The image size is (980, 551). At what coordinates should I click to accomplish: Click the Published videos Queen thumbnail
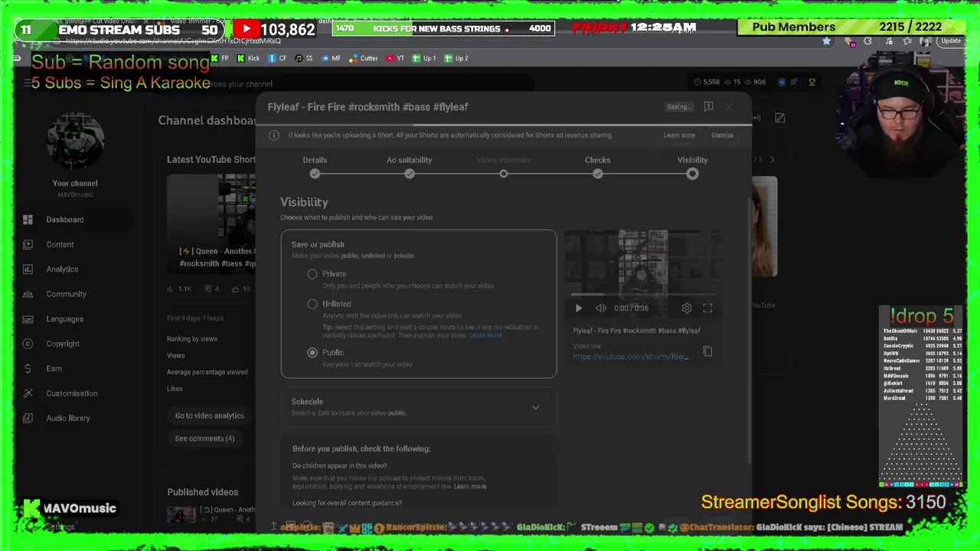click(181, 514)
